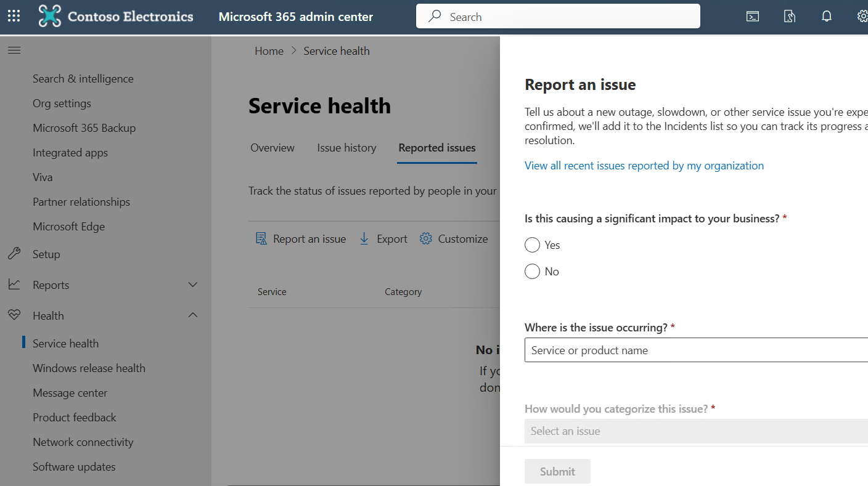The height and width of the screenshot is (486, 868).
Task: Open Org settings in sidebar
Action: pyautogui.click(x=62, y=103)
